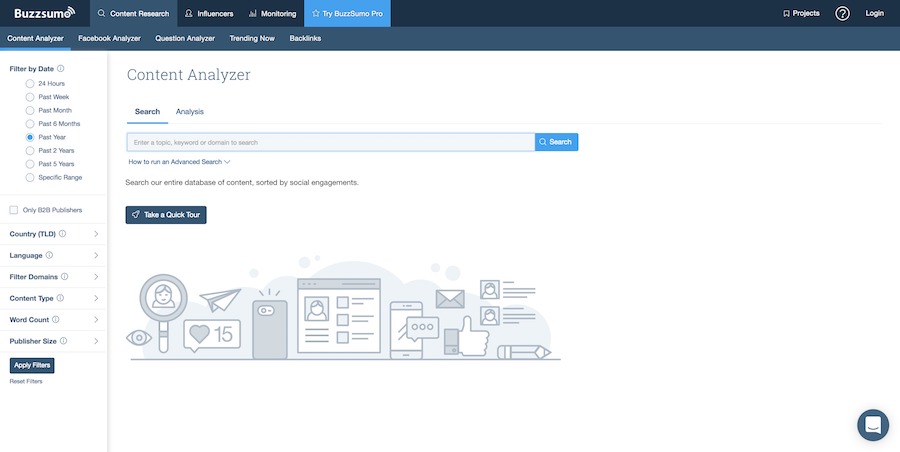The image size is (900, 452).
Task: Click the Filter by Date info icon
Action: point(61,68)
